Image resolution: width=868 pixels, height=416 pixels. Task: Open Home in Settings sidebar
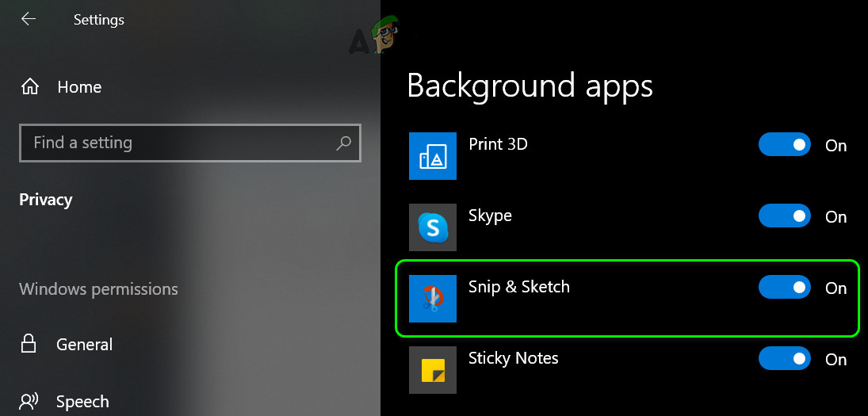click(x=79, y=87)
